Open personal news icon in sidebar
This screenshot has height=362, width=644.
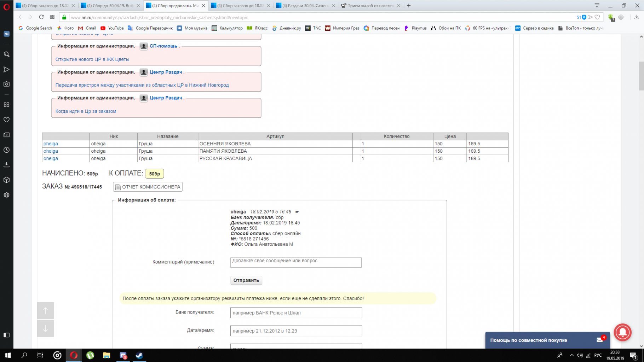[6, 135]
